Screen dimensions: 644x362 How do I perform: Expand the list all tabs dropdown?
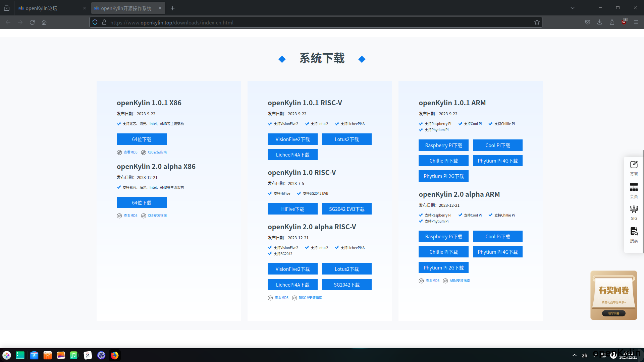573,8
